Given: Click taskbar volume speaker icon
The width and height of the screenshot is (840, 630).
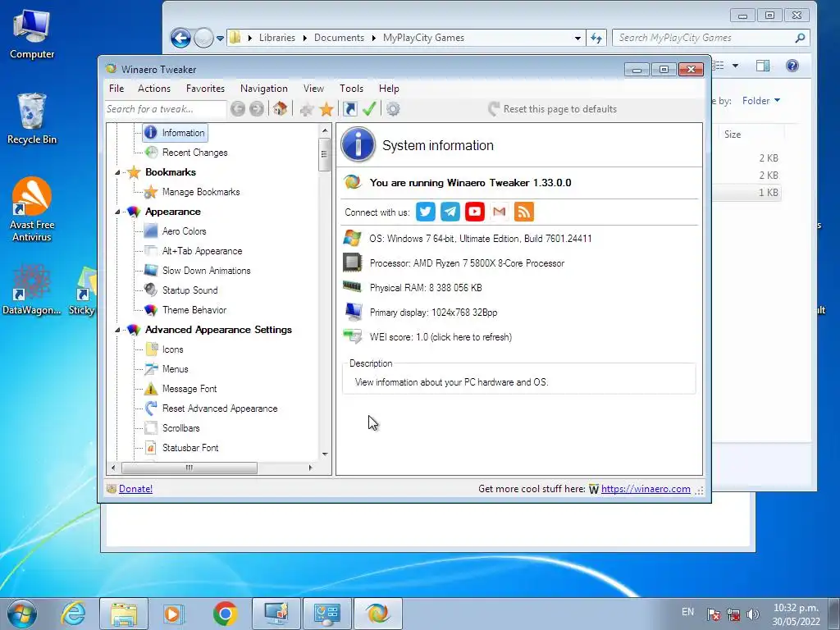Looking at the screenshot, I should point(753,614).
